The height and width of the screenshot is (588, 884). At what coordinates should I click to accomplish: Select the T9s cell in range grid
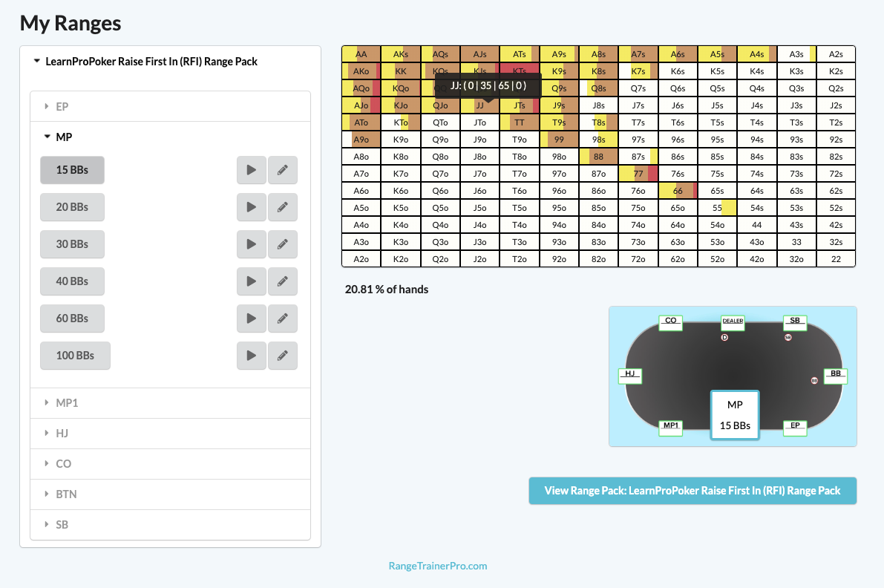[x=559, y=122]
